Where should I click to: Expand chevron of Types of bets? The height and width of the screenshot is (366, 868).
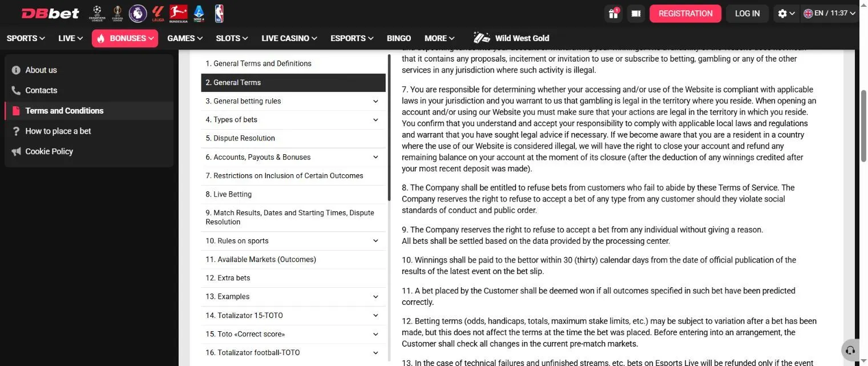[x=376, y=120]
